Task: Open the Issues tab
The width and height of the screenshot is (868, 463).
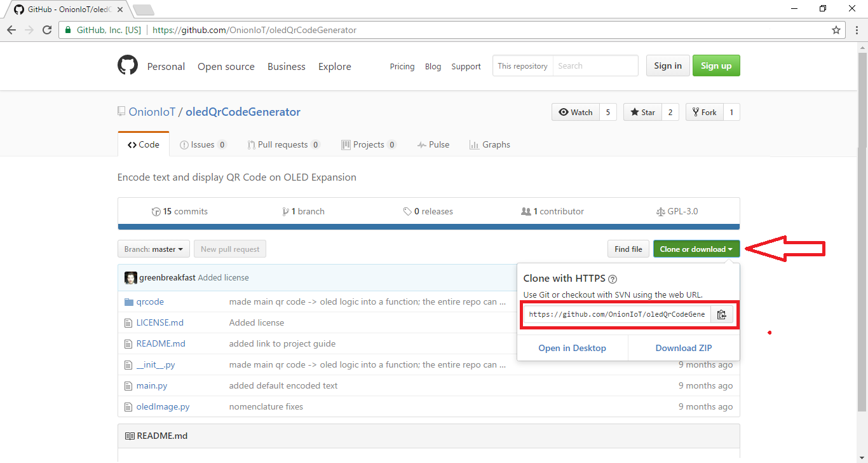Action: tap(203, 144)
